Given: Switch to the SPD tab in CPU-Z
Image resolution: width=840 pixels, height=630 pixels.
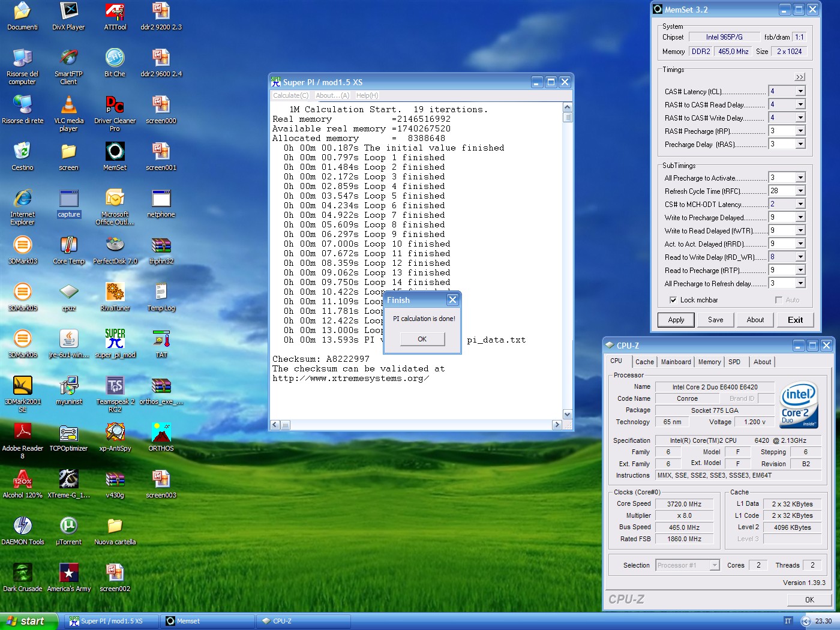Looking at the screenshot, I should point(734,362).
